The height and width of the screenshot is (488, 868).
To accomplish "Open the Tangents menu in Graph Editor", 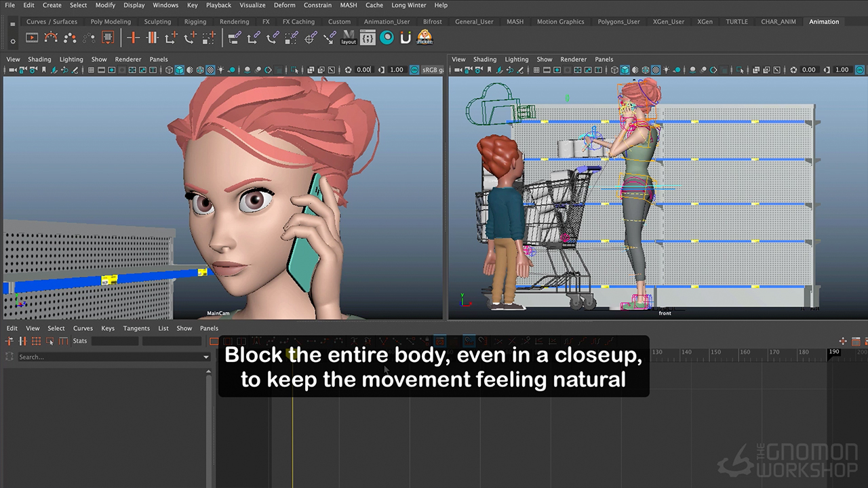I will point(136,328).
